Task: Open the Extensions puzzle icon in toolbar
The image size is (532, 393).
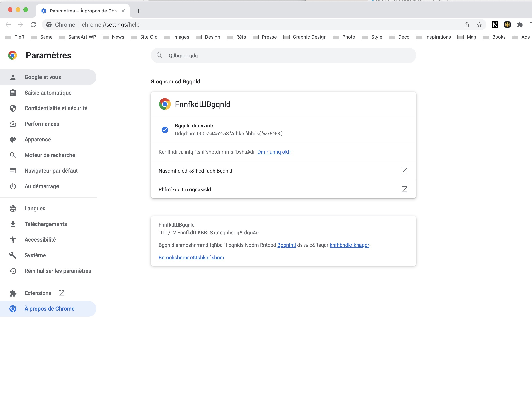Action: coord(520,25)
